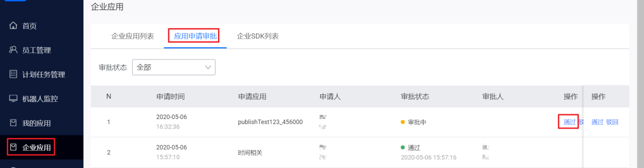Switch to the 企业SDK列表 tab
The width and height of the screenshot is (644, 168).
(258, 36)
